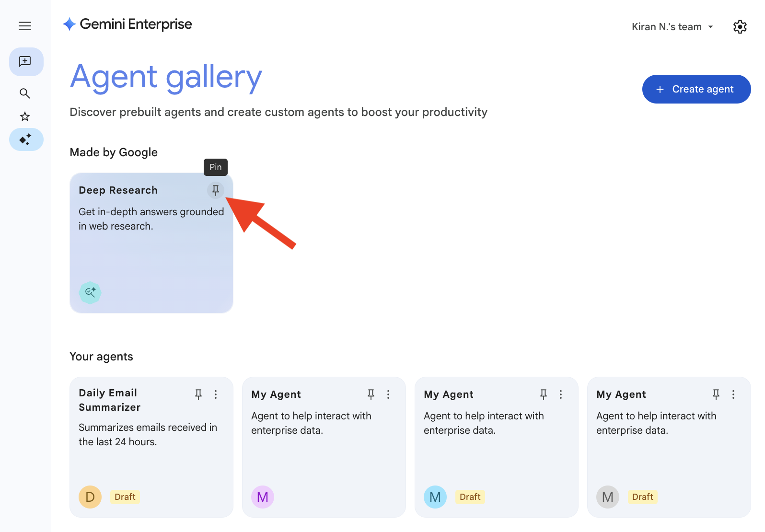This screenshot has height=532, width=765.
Task: Open the settings gear
Action: (x=740, y=27)
